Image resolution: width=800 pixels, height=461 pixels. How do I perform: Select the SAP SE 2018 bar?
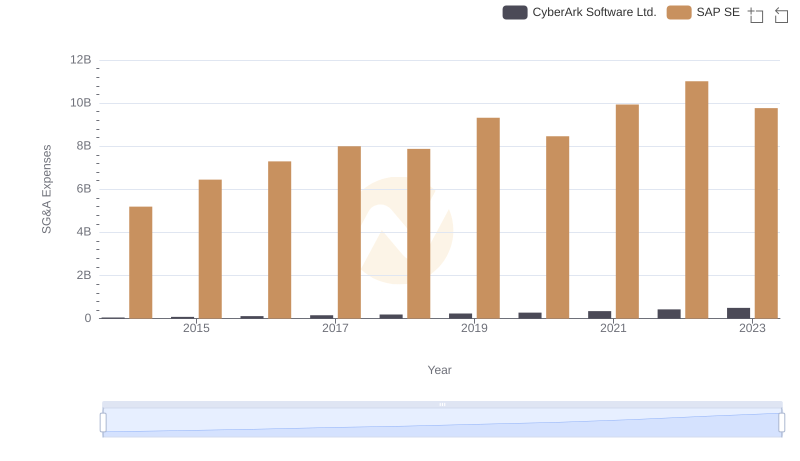[x=419, y=234]
